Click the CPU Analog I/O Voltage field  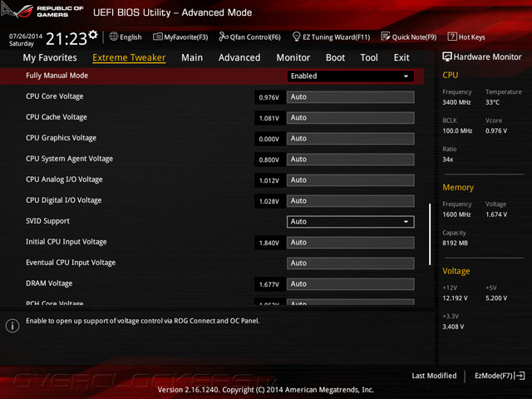pos(351,180)
